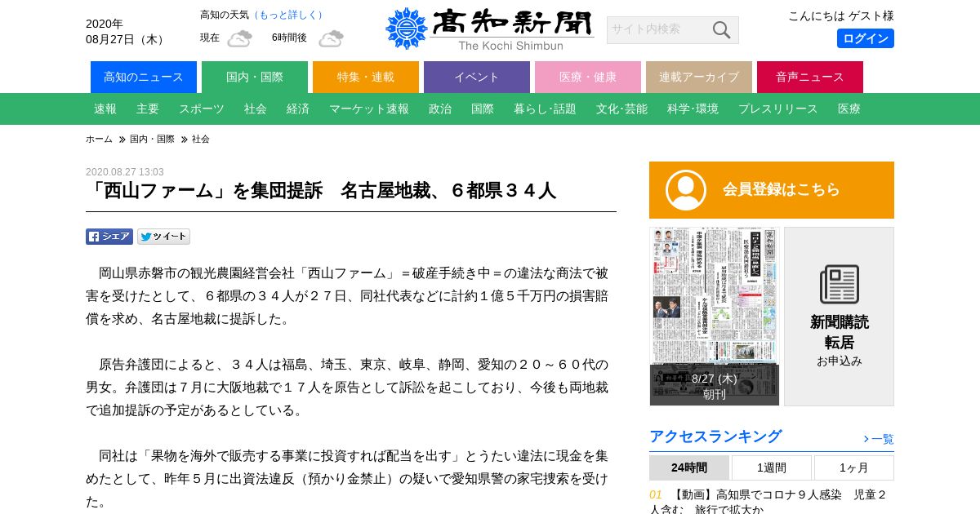980x514 pixels.
Task: Click the 会員登録はこちら orange banner
Action: [772, 190]
